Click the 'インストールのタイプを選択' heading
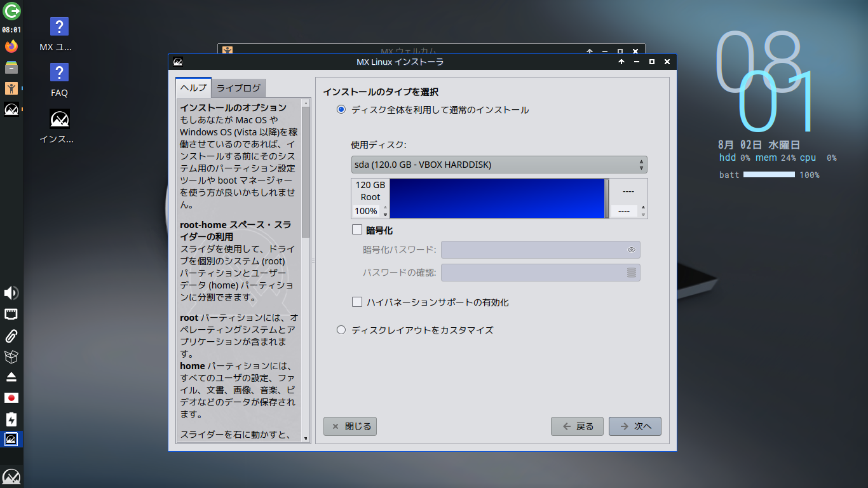868x488 pixels. click(381, 92)
